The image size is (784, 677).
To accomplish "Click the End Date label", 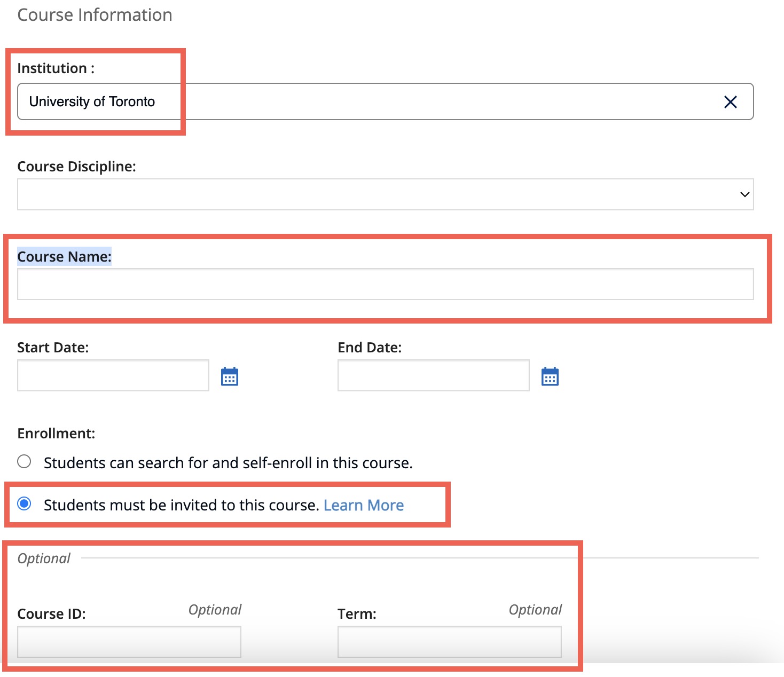I will [370, 348].
